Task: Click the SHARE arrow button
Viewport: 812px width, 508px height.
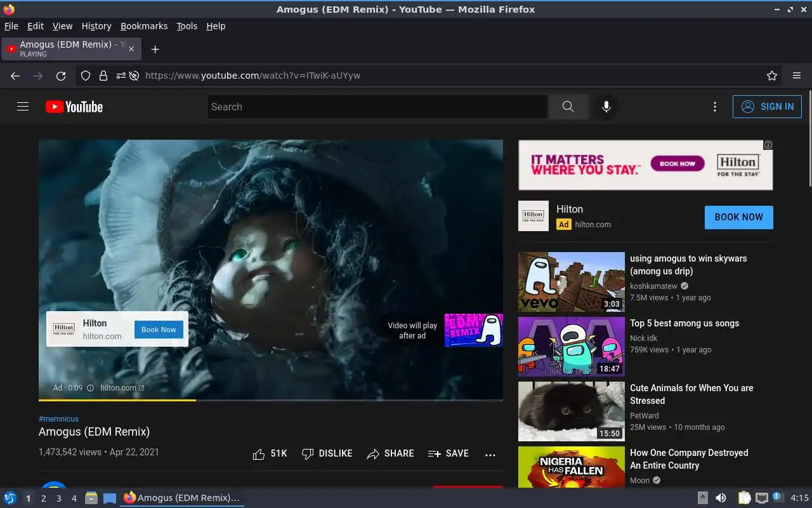Action: (x=390, y=453)
